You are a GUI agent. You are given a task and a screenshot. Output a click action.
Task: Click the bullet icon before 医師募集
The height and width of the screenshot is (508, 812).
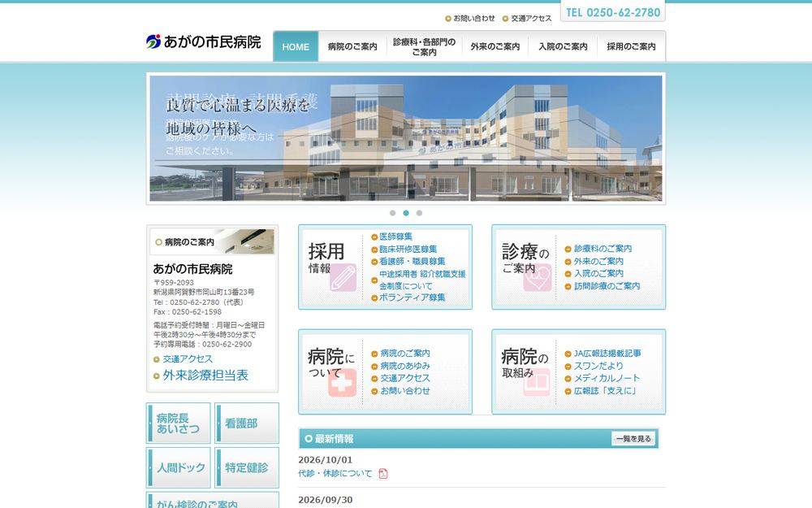coord(374,237)
